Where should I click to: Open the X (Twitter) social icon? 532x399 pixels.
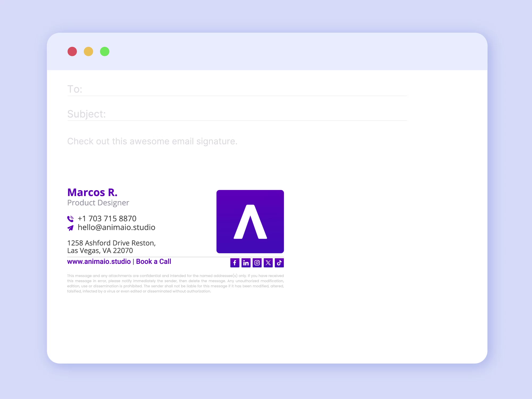click(x=268, y=263)
